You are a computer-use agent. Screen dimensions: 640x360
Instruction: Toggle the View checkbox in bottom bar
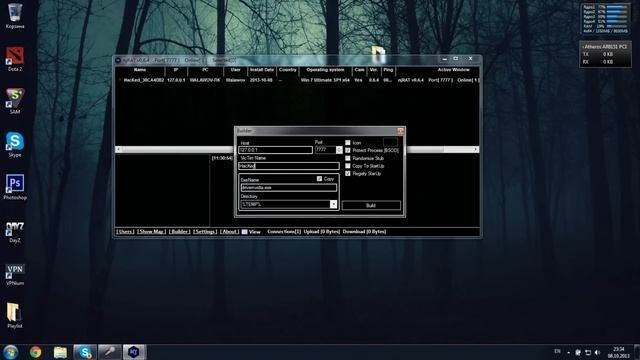click(x=244, y=231)
